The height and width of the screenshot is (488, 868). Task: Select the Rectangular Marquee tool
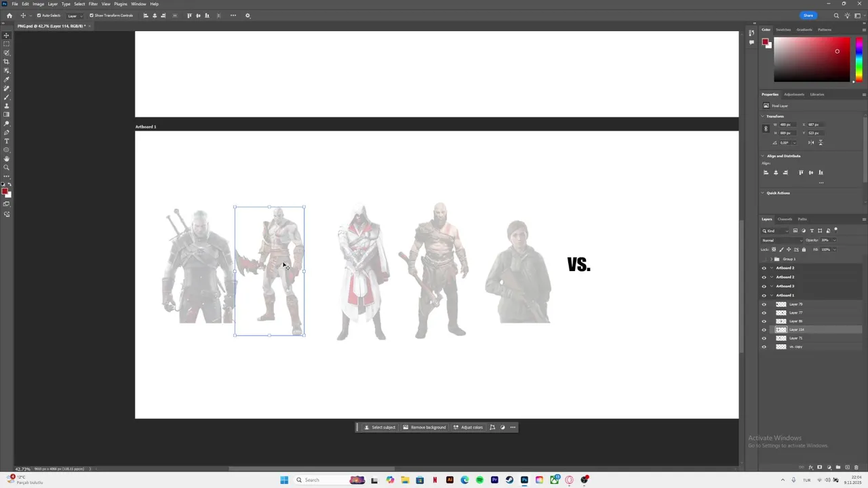pos(7,44)
